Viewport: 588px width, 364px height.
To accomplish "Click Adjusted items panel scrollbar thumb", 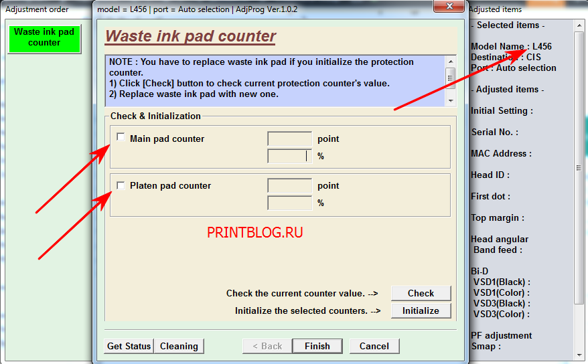I will click(x=579, y=168).
